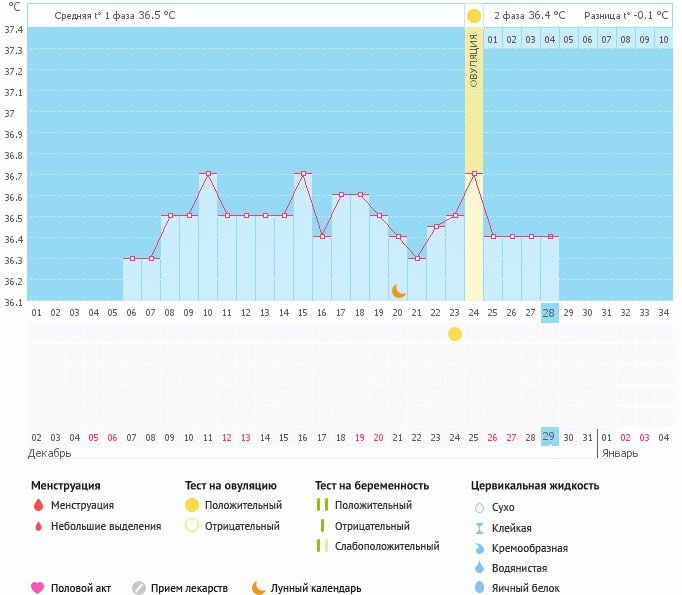Click the empty negative ovulation test circle icon
The height and width of the screenshot is (595, 682).
point(192,526)
